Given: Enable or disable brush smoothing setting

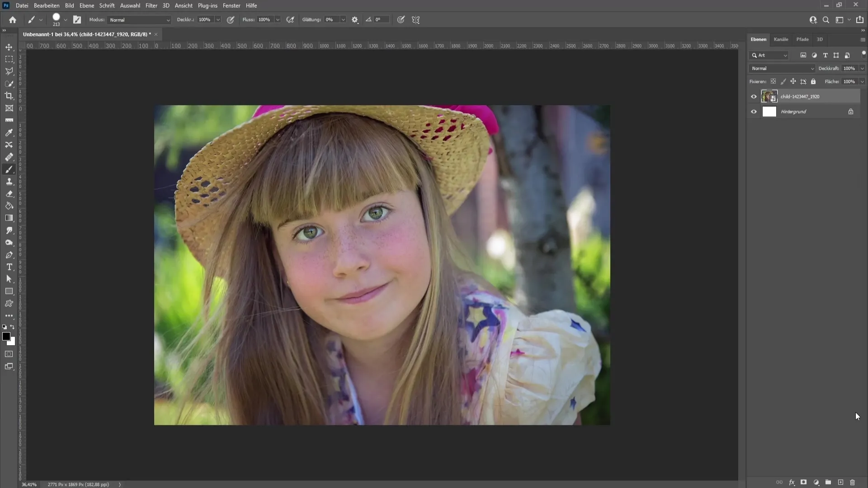Looking at the screenshot, I should [355, 20].
